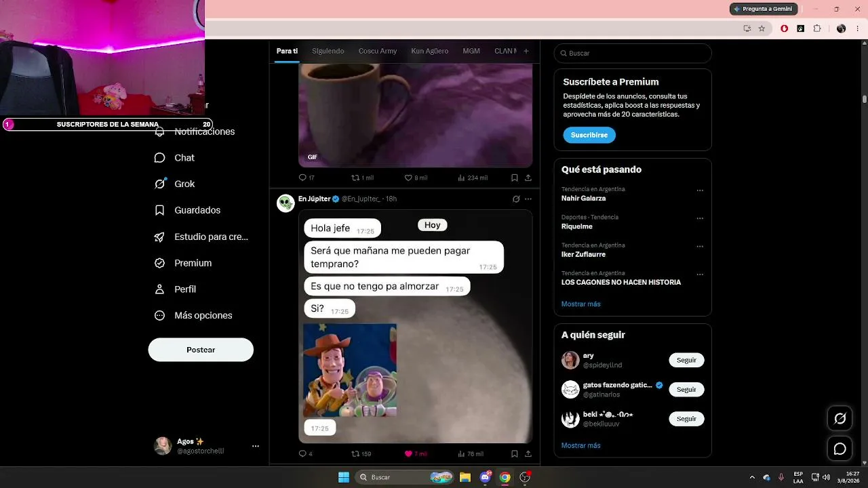Viewport: 868px width, 488px height.
Task: Open Chrome extensions puzzle icon
Action: [817, 28]
